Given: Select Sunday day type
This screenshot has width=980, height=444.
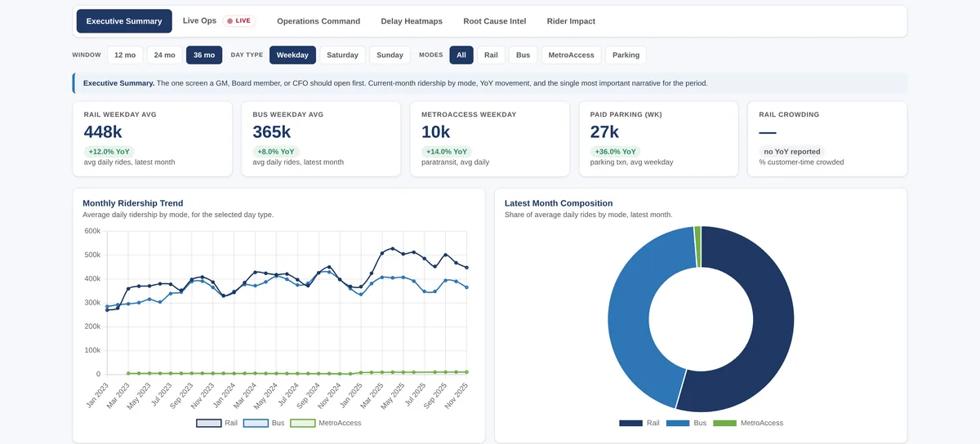Looking at the screenshot, I should (x=390, y=55).
